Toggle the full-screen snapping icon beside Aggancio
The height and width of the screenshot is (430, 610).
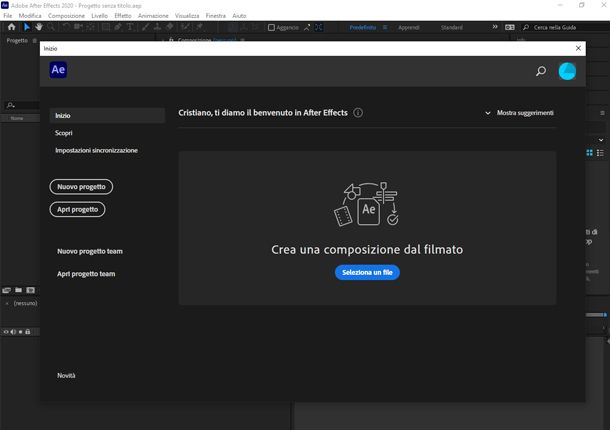[x=319, y=27]
